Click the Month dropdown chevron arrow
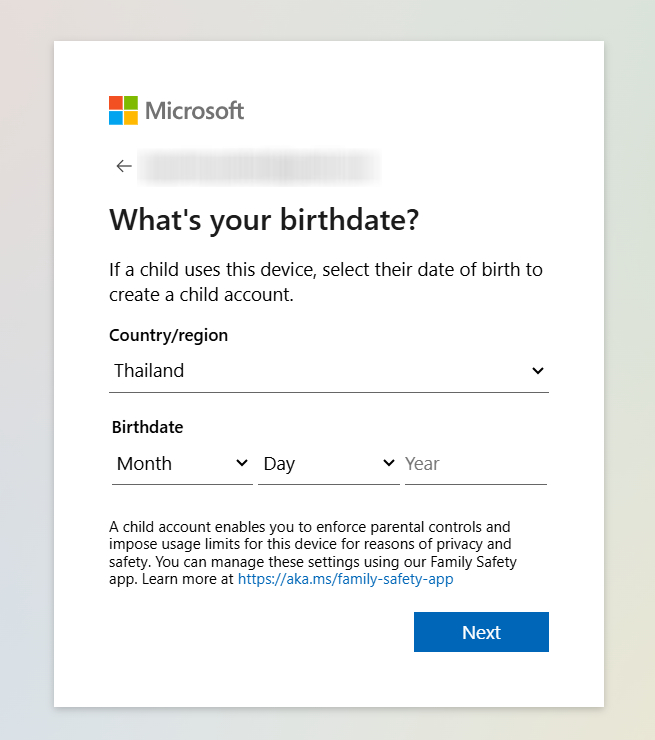 pyautogui.click(x=241, y=464)
